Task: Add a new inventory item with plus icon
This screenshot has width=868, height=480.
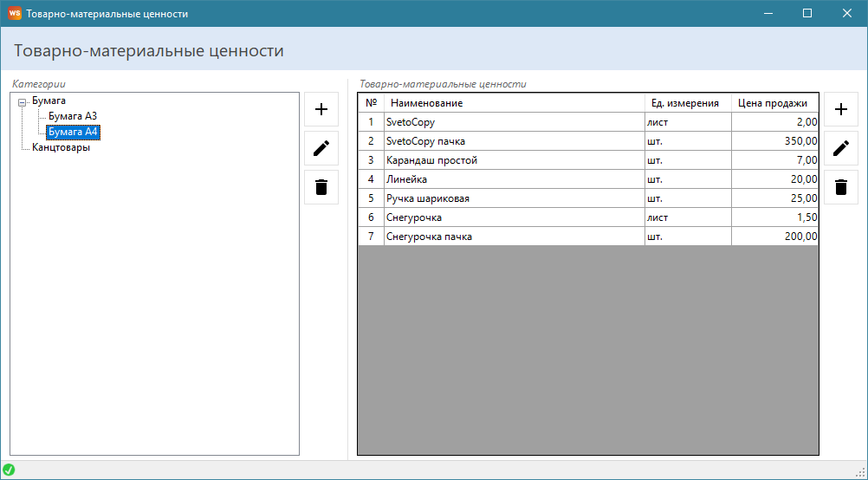Action: [x=840, y=109]
